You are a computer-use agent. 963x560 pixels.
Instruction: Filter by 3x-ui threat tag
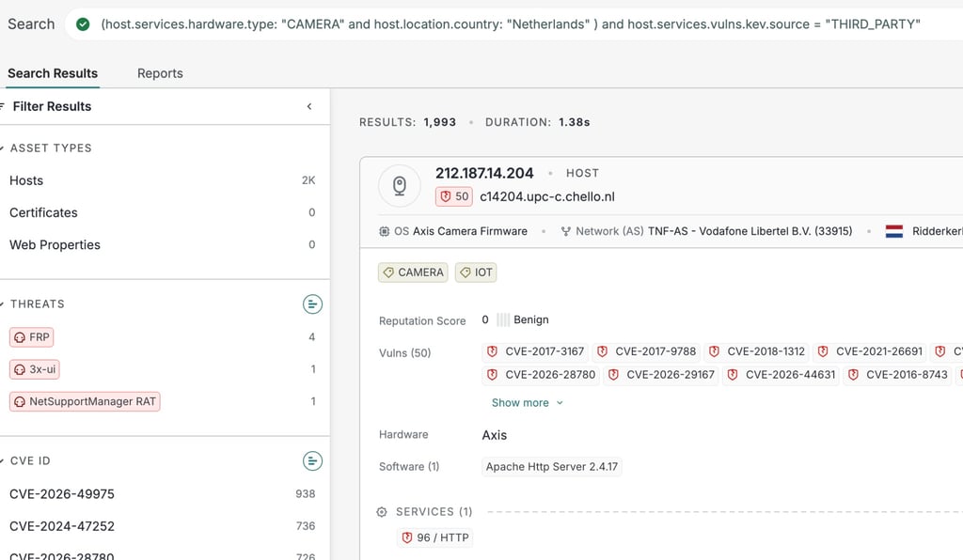coord(35,369)
